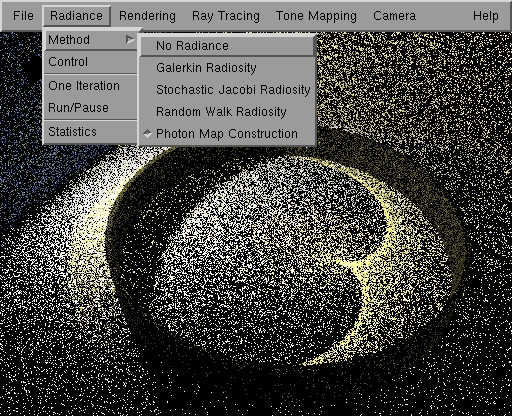The height and width of the screenshot is (416, 512).
Task: Select the Method menu entry
Action: tap(91, 40)
